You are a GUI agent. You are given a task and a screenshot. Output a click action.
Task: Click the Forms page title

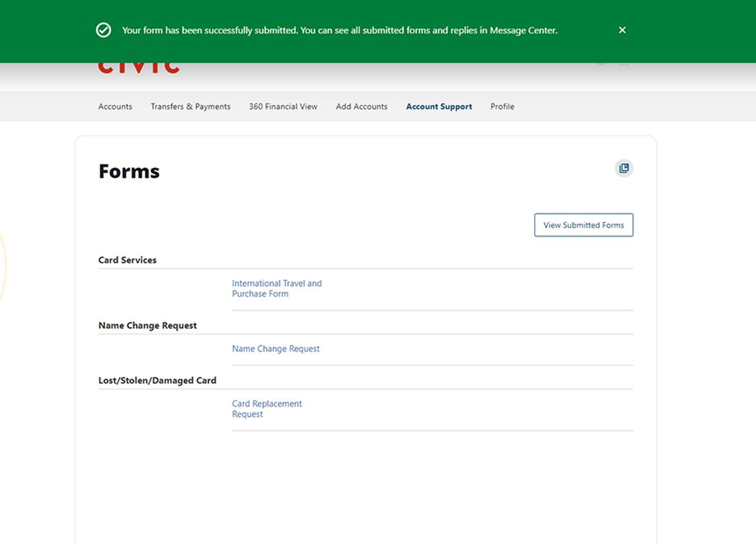click(129, 171)
